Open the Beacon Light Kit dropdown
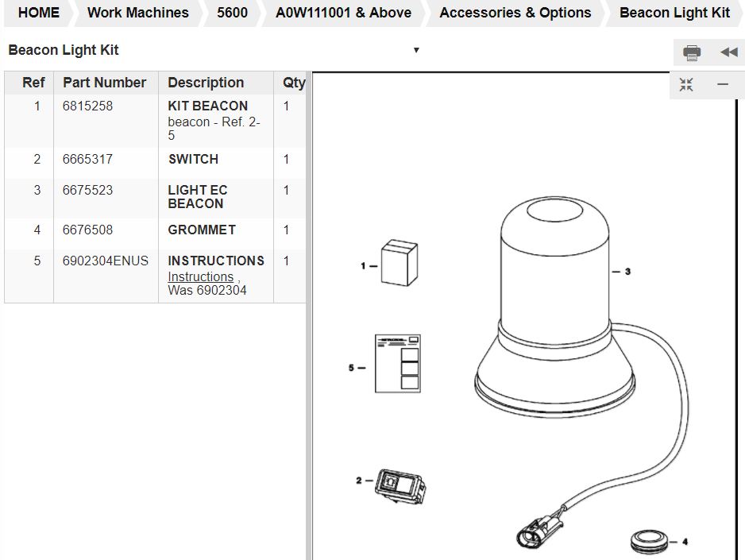Screen dimensions: 745x560 pos(415,50)
